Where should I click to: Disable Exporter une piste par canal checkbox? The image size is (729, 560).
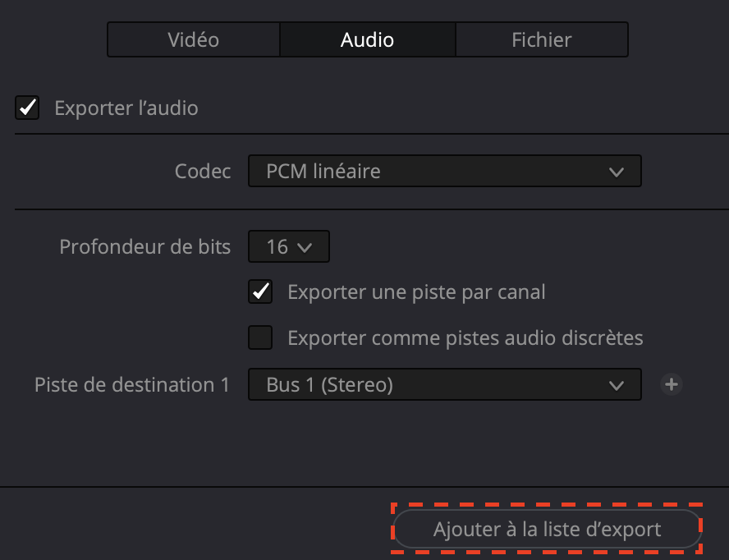click(261, 291)
